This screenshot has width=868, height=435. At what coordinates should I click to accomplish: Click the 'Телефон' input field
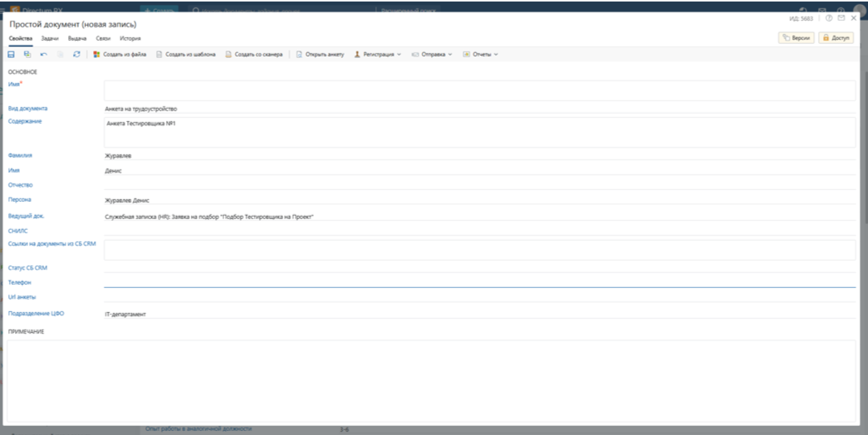tap(479, 282)
